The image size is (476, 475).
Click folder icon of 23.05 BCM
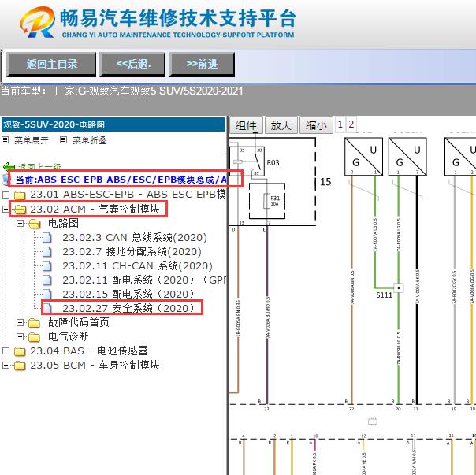click(x=20, y=366)
